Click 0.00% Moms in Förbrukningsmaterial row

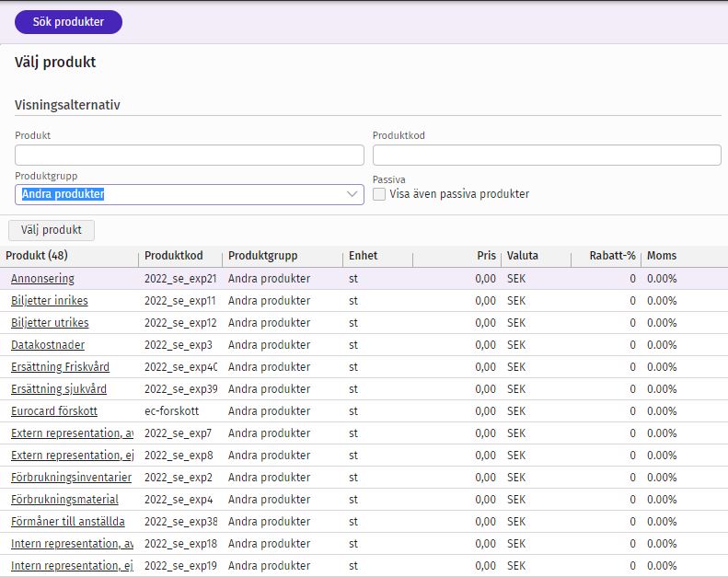(x=662, y=500)
